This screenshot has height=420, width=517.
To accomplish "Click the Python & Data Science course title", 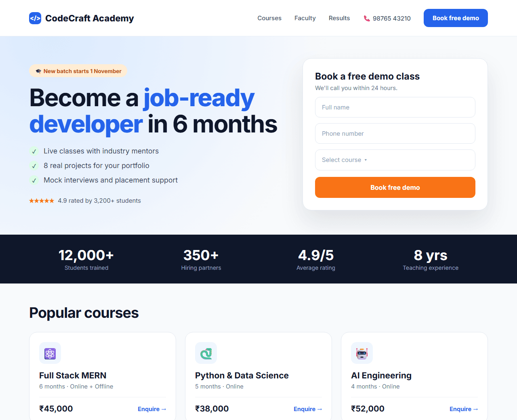I will pyautogui.click(x=242, y=376).
